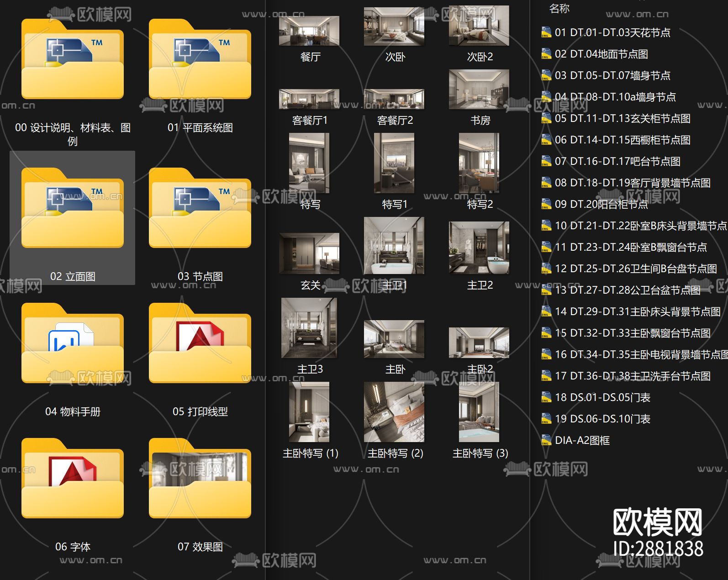Open the 次卧 rendering thumbnail
Viewport: 728px width, 580px height.
point(394,26)
